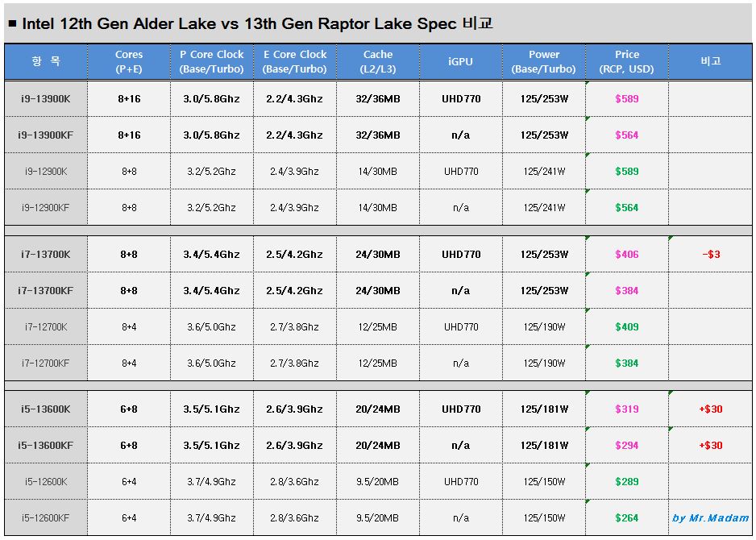Click the 2.8/3.6Ghz E clock of i5-12600KF

pos(295,517)
